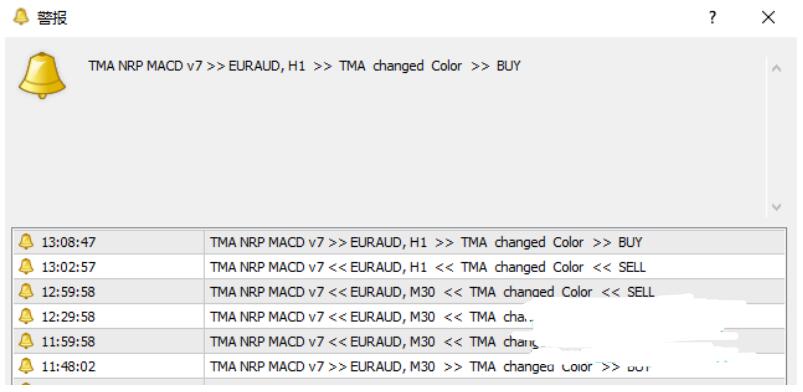This screenshot has width=803, height=392.
Task: Click the bell icon beside 11:59:58
Action: (26, 341)
